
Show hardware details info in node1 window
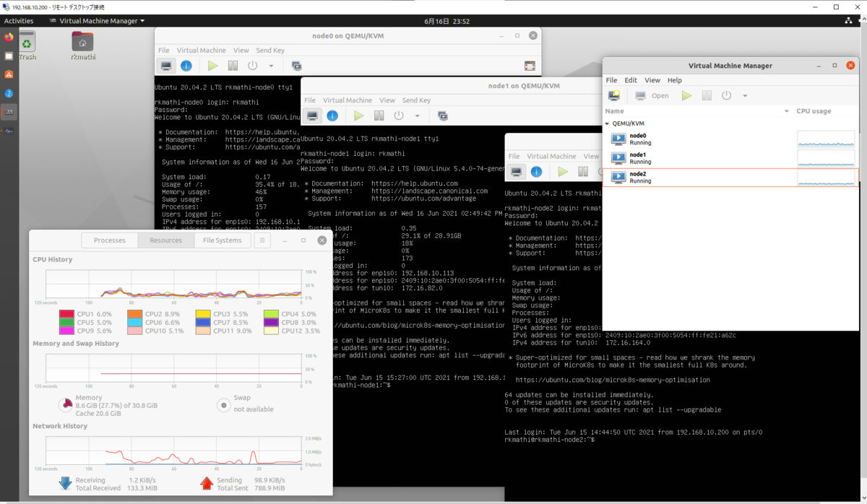[332, 116]
